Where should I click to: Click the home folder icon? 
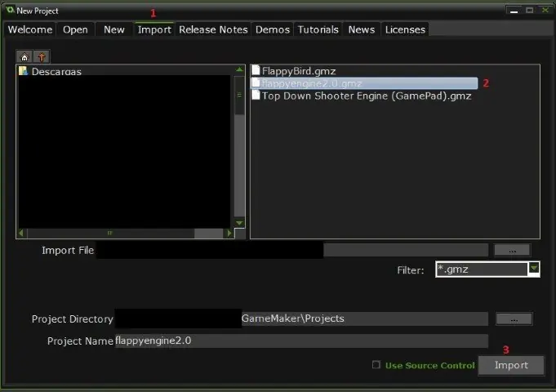(24, 57)
